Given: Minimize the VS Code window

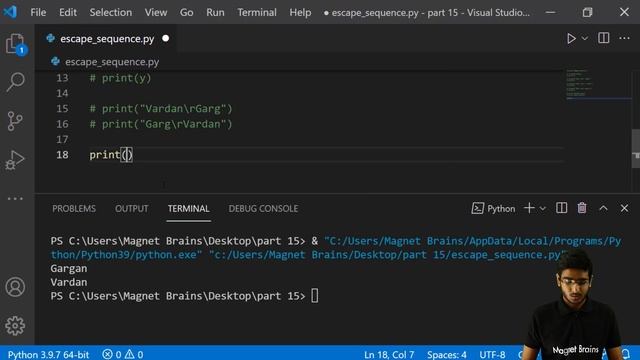Looking at the screenshot, I should (x=550, y=12).
